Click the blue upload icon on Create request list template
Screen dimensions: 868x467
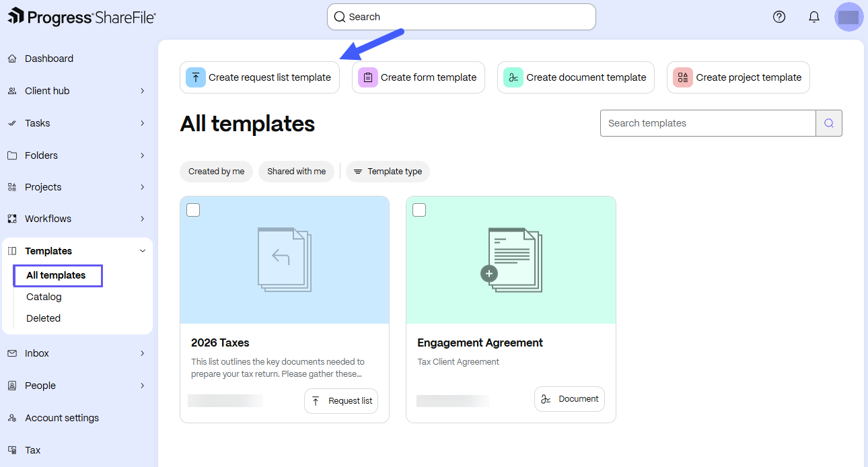point(195,77)
